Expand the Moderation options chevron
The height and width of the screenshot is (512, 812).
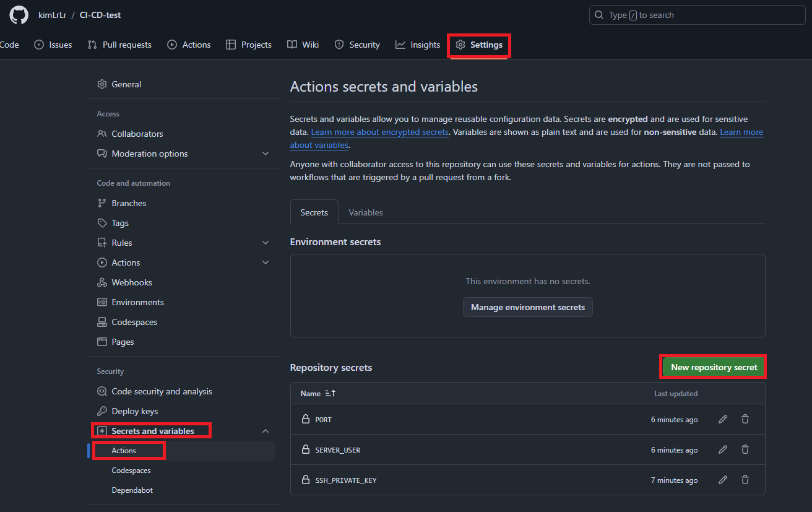[x=266, y=154]
